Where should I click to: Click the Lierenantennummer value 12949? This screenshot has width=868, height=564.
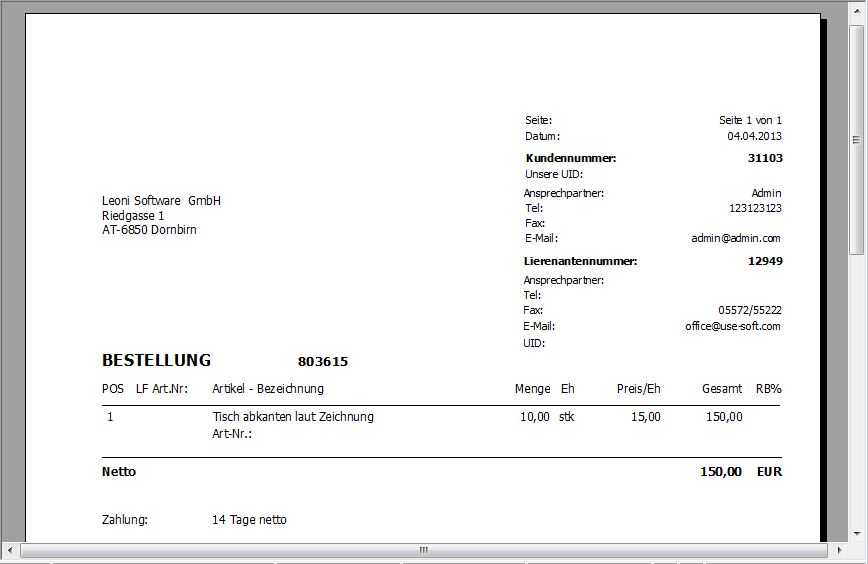point(764,261)
